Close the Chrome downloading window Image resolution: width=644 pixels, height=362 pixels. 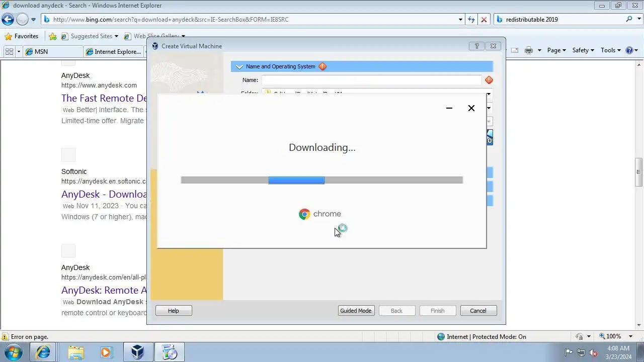coord(471,108)
